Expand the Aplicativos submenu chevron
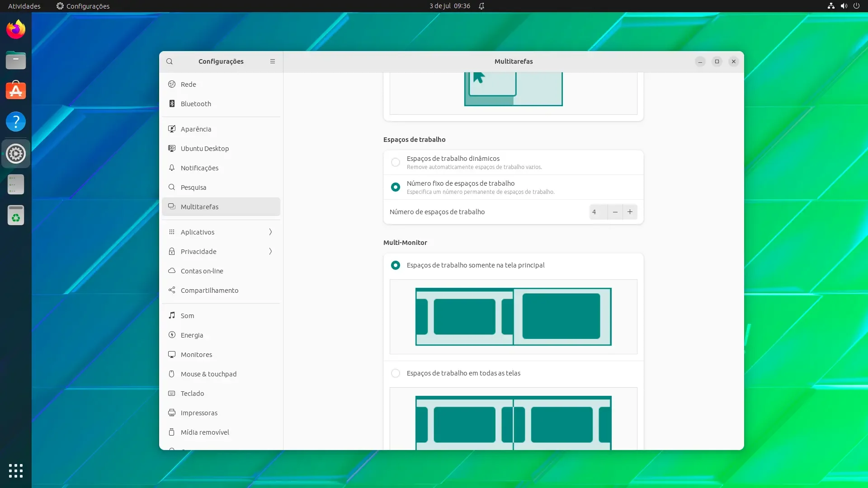The width and height of the screenshot is (868, 488). (x=270, y=232)
